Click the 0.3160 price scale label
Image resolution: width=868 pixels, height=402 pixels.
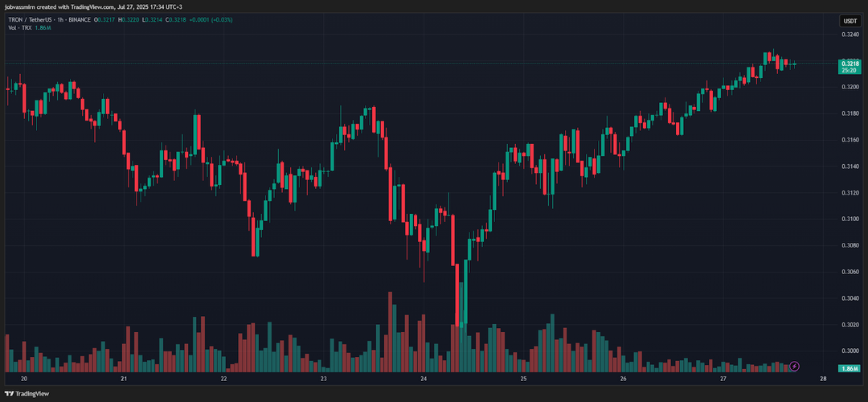[x=850, y=140]
